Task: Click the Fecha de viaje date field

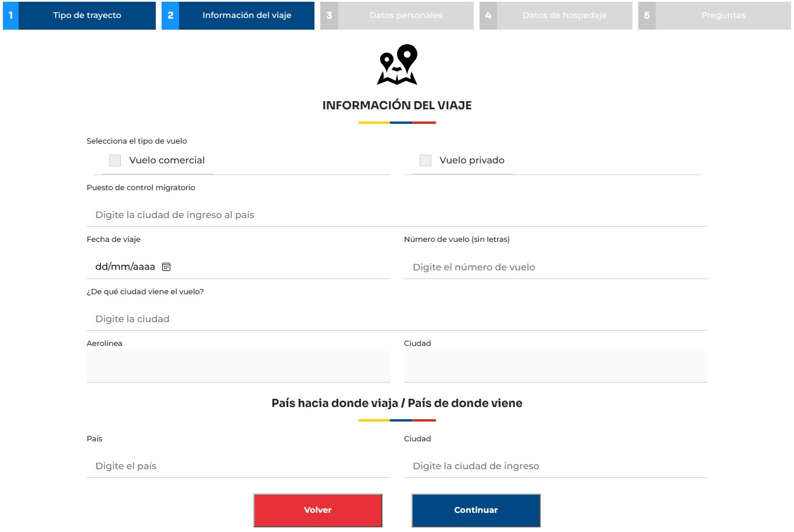Action: pos(238,267)
